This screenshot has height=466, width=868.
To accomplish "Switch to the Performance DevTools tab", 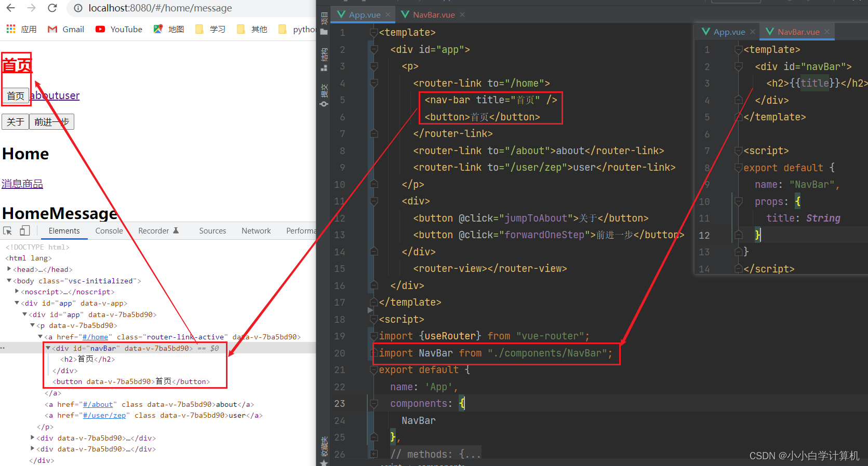I will tap(300, 231).
